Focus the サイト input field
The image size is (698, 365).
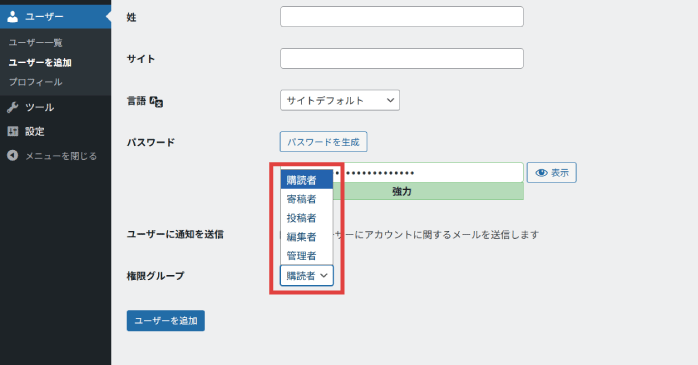pos(402,58)
